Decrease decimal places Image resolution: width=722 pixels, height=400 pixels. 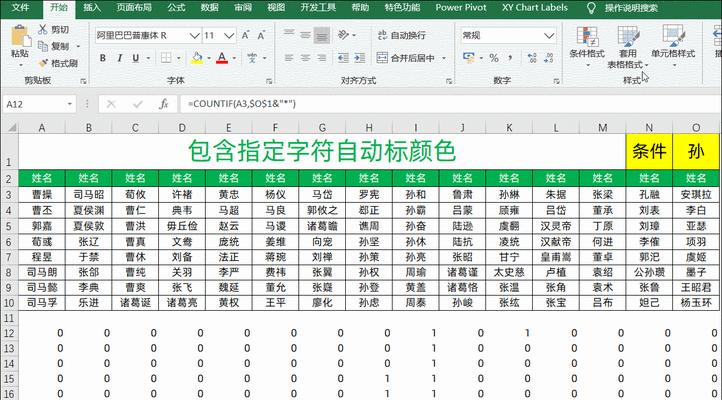(x=548, y=58)
